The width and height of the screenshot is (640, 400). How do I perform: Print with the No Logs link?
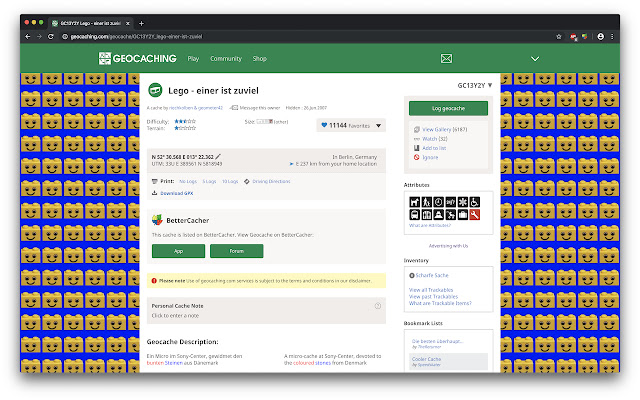click(188, 181)
